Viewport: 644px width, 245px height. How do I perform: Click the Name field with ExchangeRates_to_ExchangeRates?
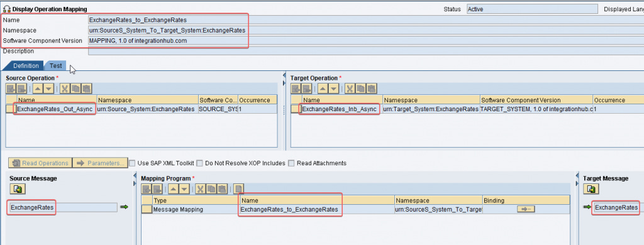(365, 19)
